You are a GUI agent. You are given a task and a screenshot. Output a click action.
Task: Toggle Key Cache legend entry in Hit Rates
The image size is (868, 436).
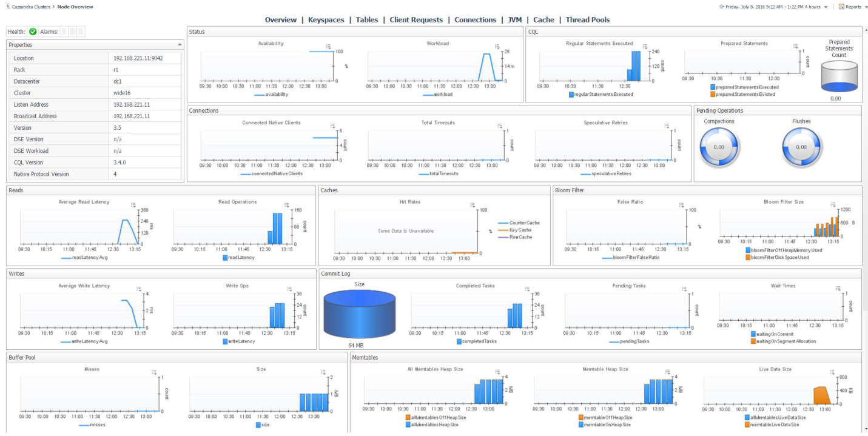[514, 230]
